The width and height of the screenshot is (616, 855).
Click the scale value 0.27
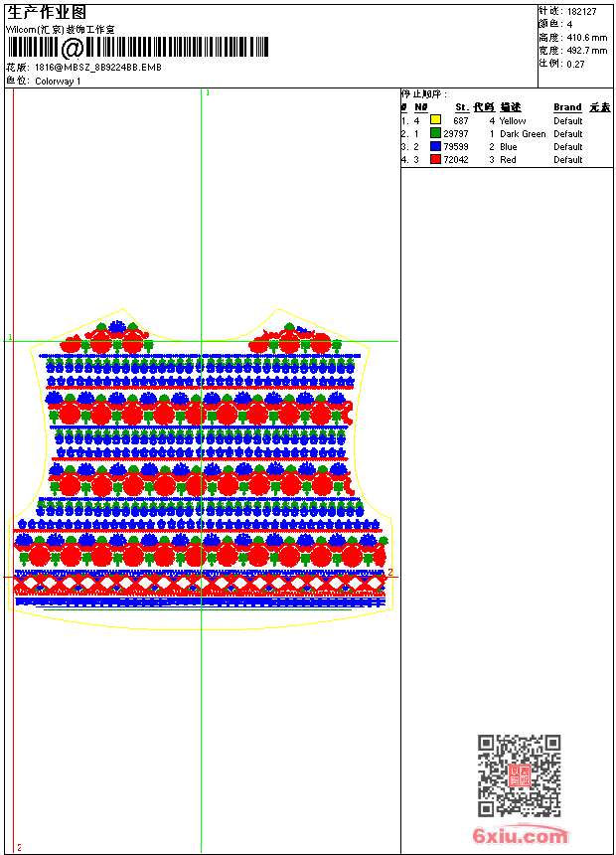pos(575,64)
